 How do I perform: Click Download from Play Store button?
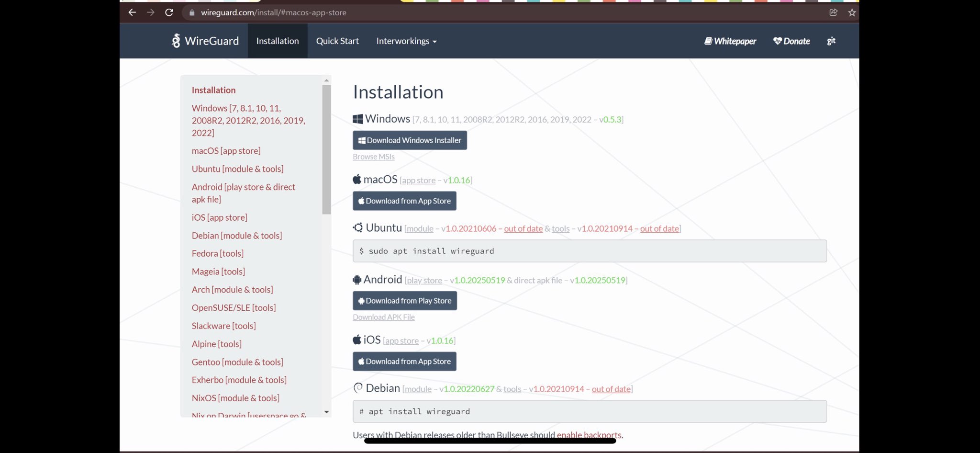tap(405, 301)
